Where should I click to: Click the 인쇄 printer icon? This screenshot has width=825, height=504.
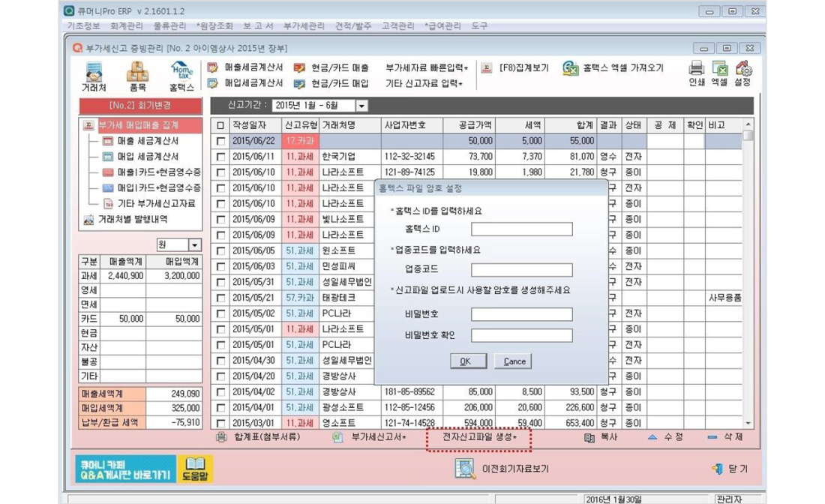point(696,73)
